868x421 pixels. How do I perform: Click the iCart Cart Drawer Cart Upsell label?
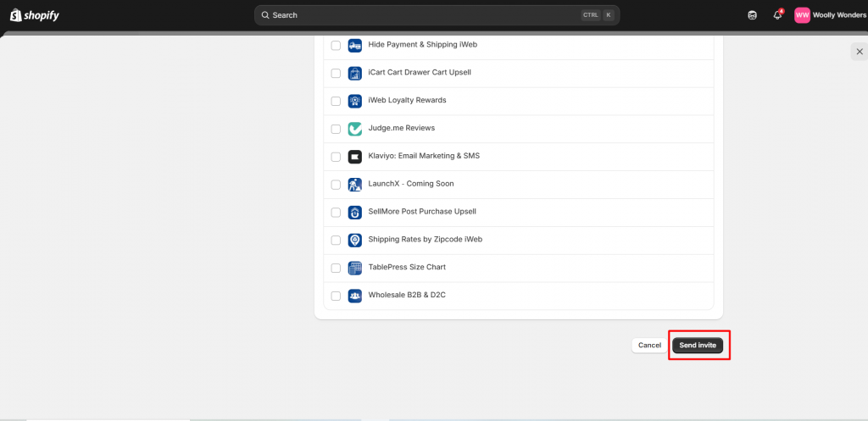[420, 73]
